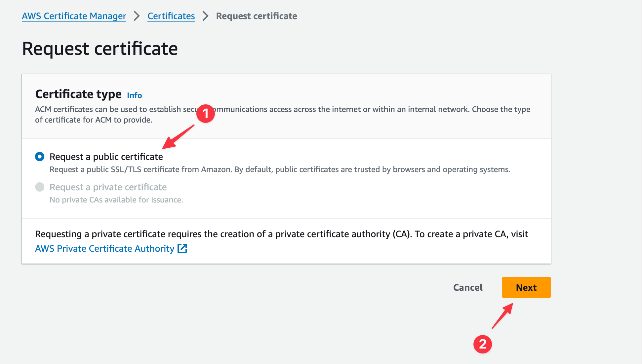
Task: Click the red annotation badge numbered 1
Action: point(205,114)
